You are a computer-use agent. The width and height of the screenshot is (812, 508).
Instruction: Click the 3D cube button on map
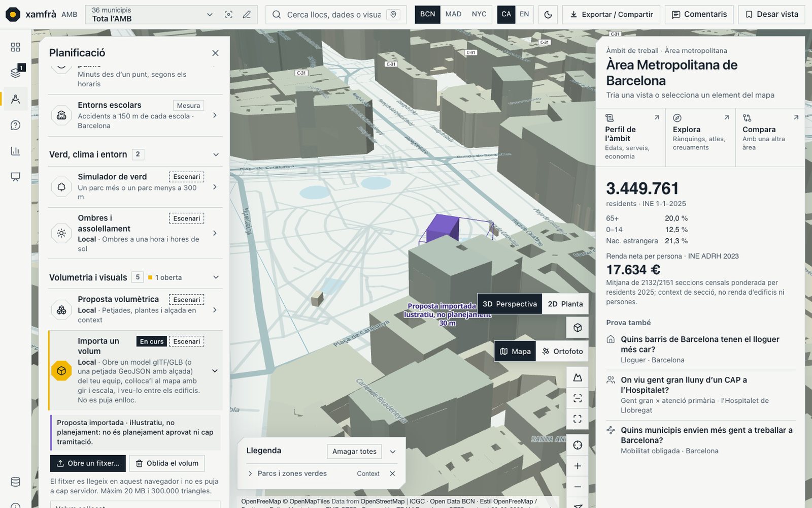(578, 328)
